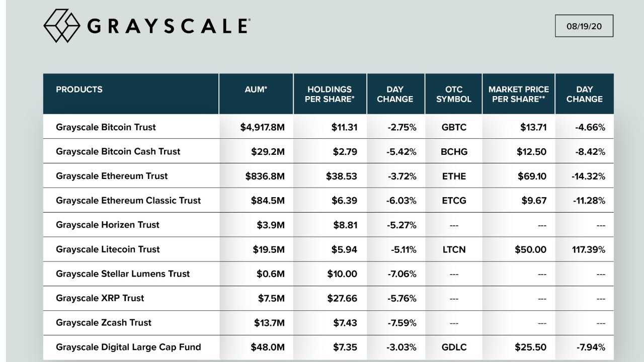Open the Grayscale Bitcoin Trust row
Screen dimensions: 644x362
click(106, 127)
